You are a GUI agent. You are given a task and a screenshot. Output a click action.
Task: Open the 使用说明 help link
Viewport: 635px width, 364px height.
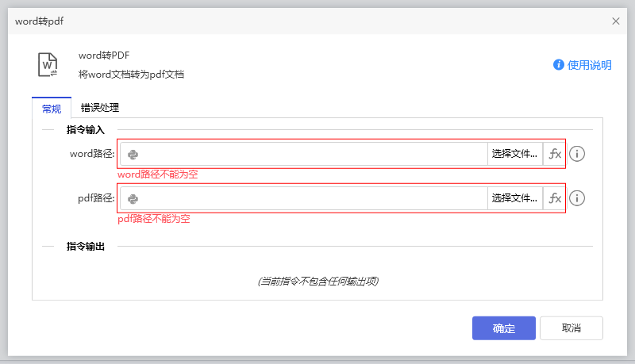click(583, 65)
